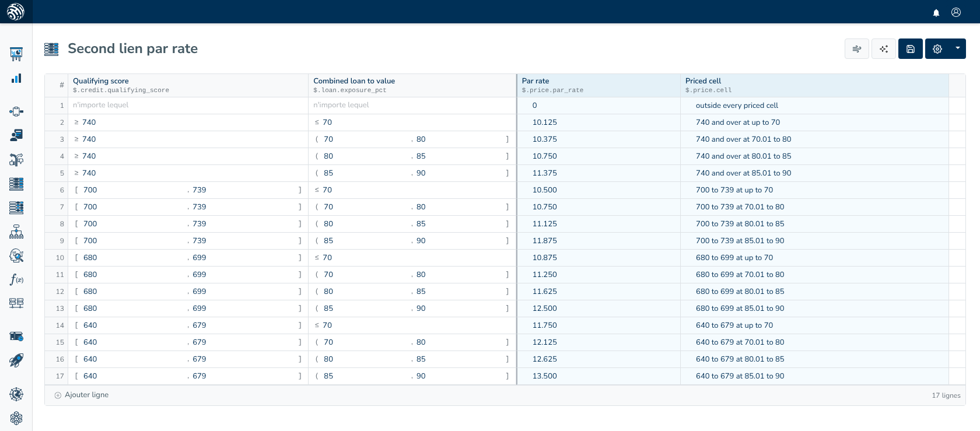This screenshot has height=431, width=980.
Task: Save the decision table
Action: (911, 49)
